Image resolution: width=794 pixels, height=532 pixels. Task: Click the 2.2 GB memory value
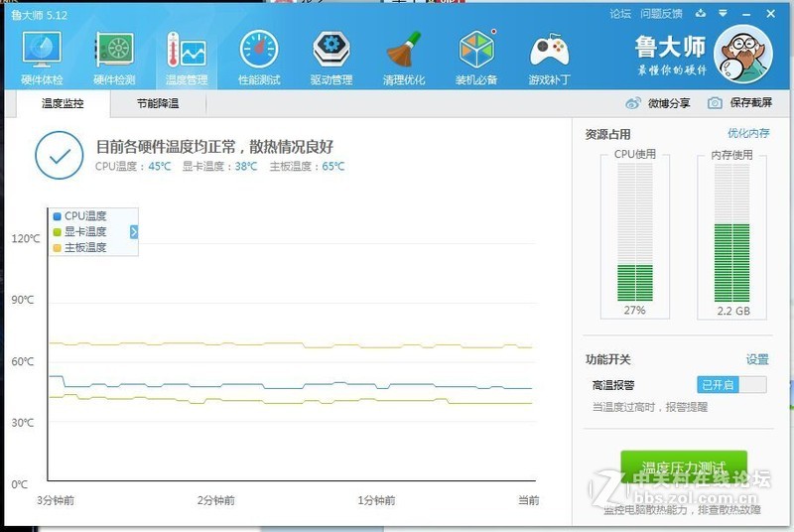[x=733, y=311]
